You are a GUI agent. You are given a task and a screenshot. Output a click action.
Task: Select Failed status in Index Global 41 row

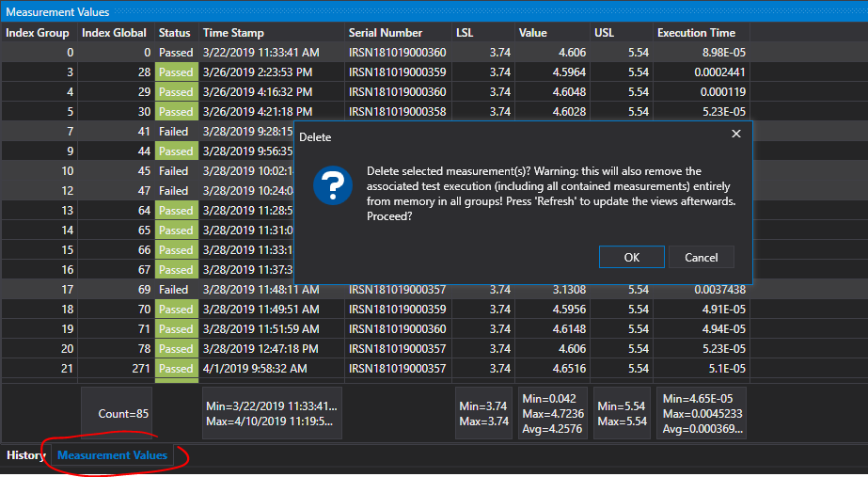point(177,132)
